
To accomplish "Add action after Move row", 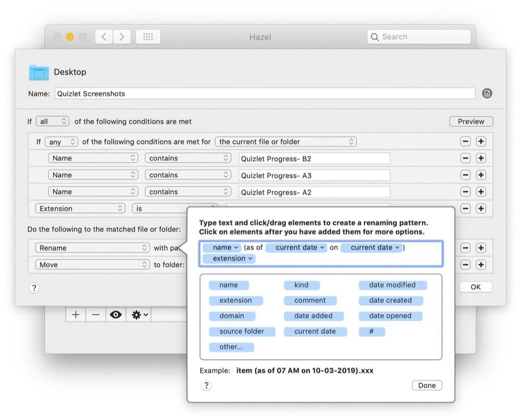I will [481, 265].
